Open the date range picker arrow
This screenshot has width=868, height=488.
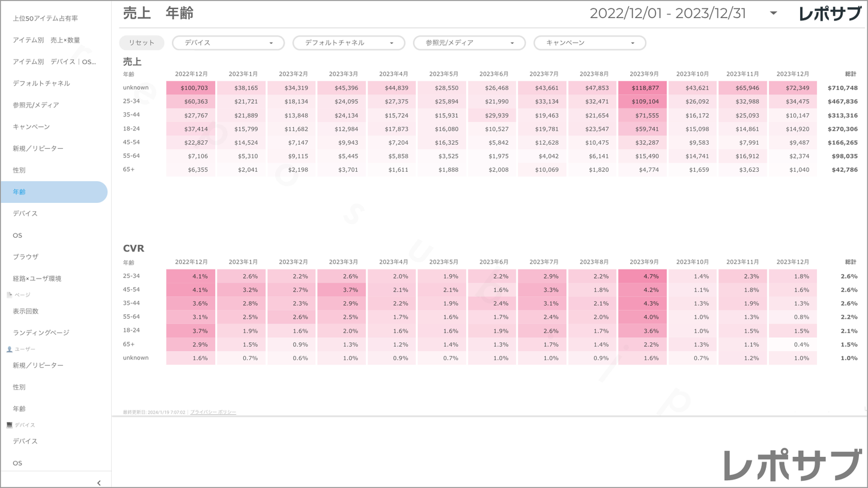pos(773,13)
